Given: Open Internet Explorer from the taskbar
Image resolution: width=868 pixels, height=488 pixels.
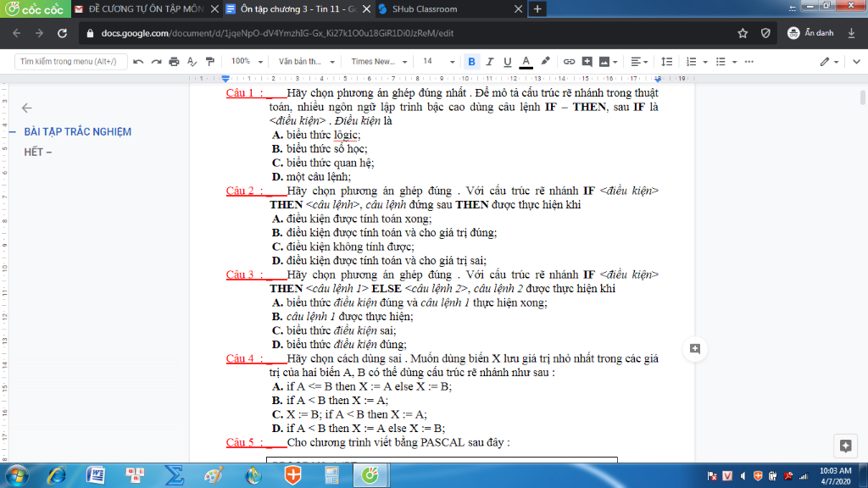Looking at the screenshot, I should coord(56,475).
